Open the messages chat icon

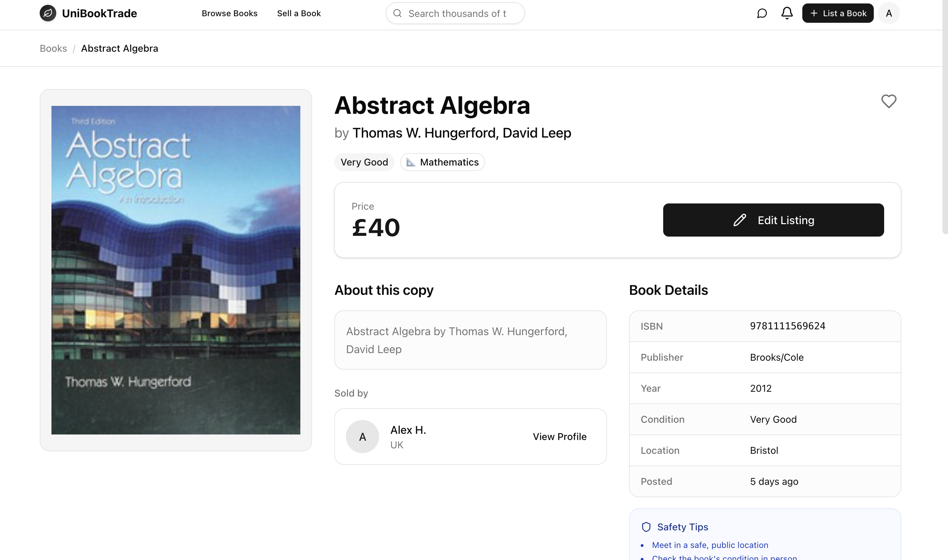(762, 13)
